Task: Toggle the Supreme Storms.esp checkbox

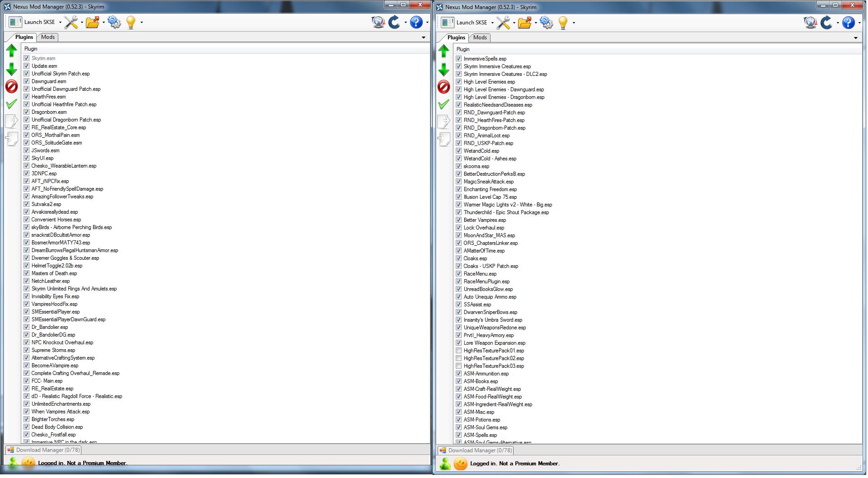Action: 27,350
